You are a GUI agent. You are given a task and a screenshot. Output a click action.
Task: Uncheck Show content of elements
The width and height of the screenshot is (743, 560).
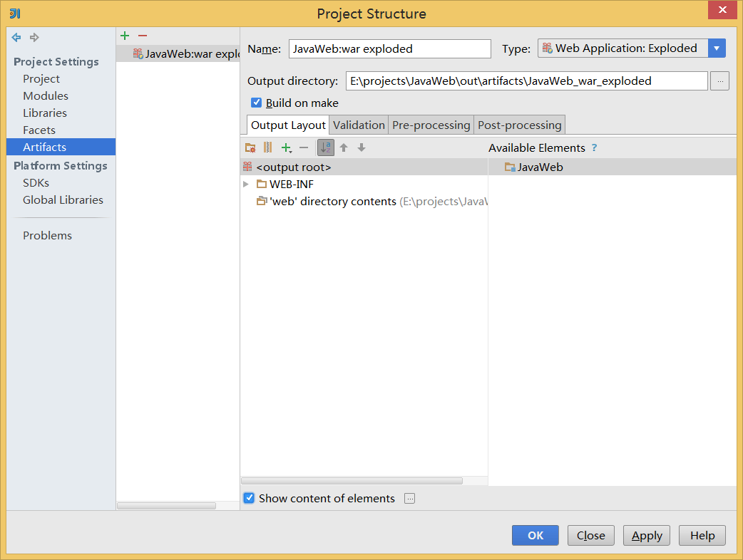coord(249,498)
